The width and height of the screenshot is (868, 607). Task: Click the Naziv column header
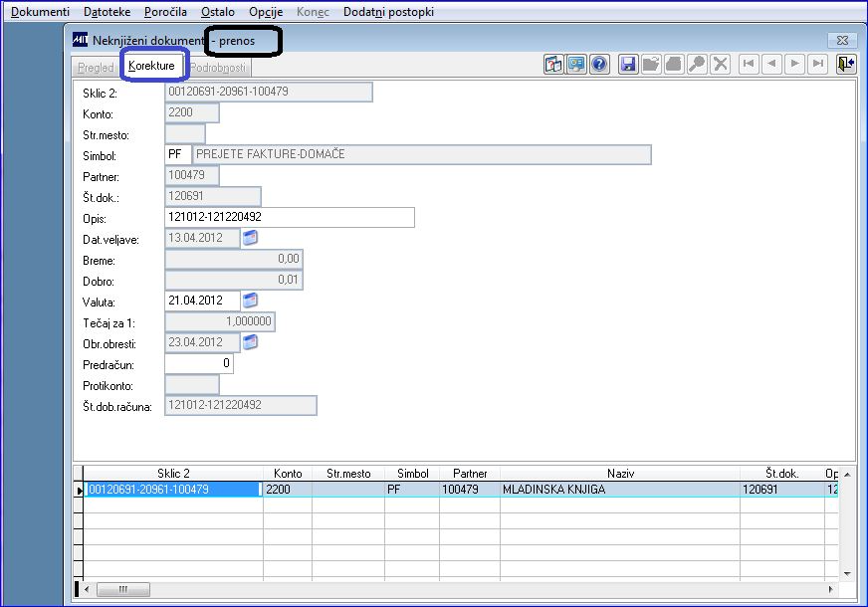tap(620, 473)
